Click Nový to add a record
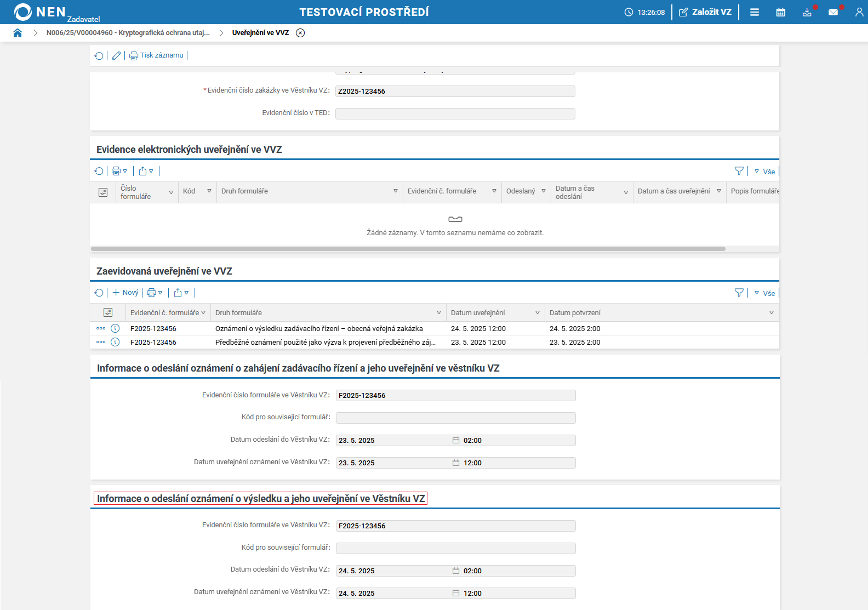This screenshot has width=868, height=610. pyautogui.click(x=125, y=293)
